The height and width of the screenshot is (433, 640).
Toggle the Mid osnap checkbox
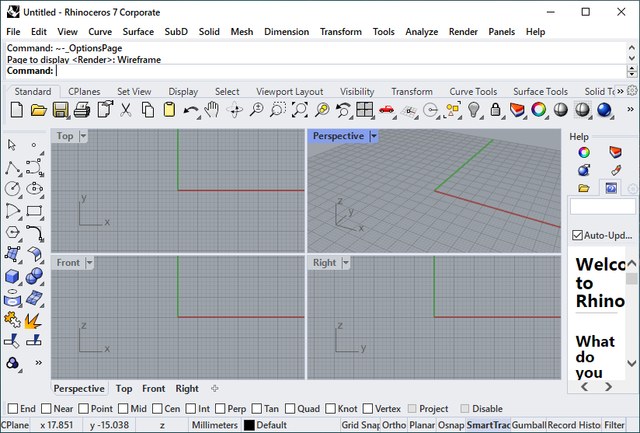point(124,409)
